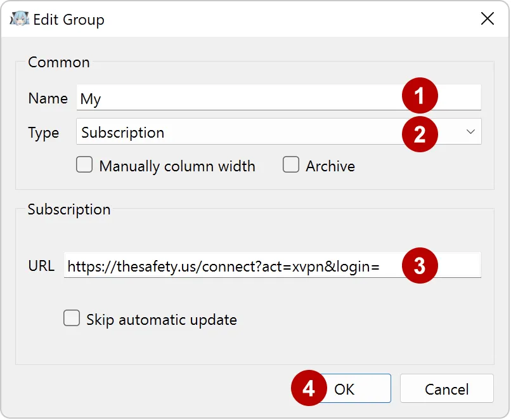Screen dimensions: 511x420
Task: Click the red badge numbered 1
Action: point(420,96)
